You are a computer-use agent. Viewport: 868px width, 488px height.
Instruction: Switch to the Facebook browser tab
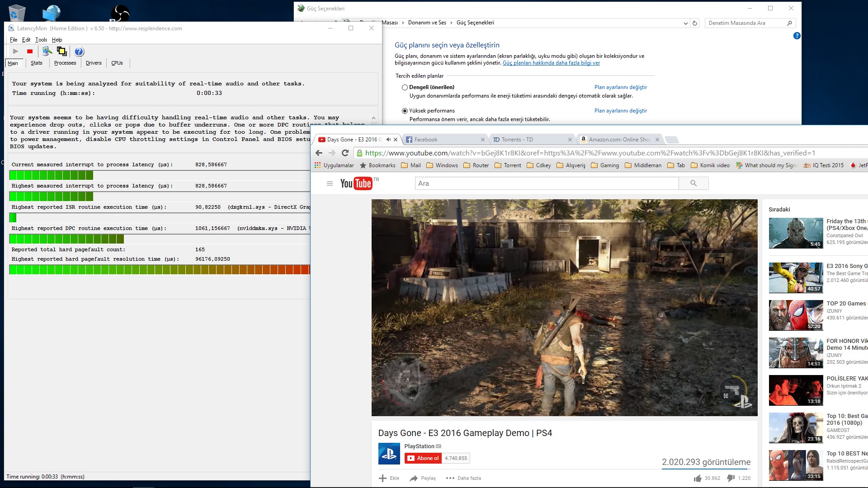pos(445,140)
